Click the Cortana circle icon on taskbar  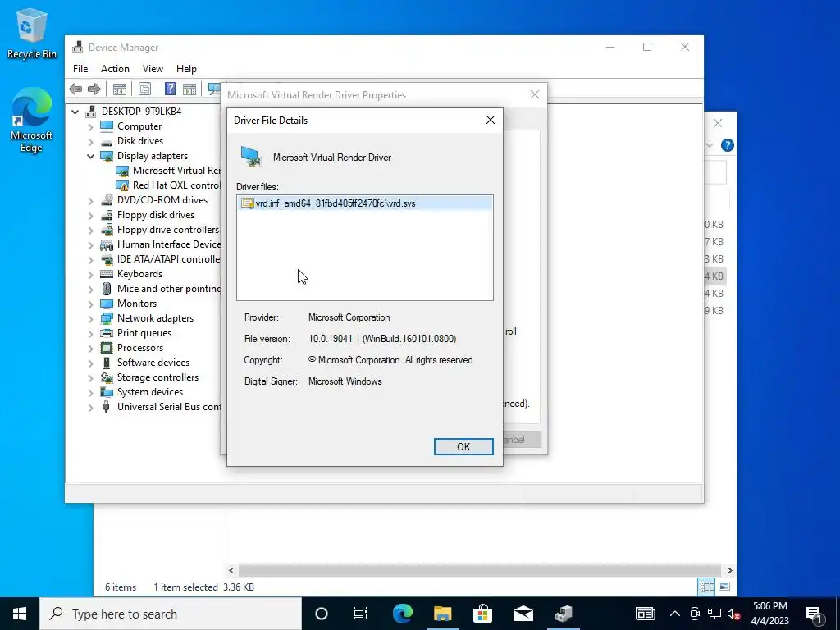point(321,614)
